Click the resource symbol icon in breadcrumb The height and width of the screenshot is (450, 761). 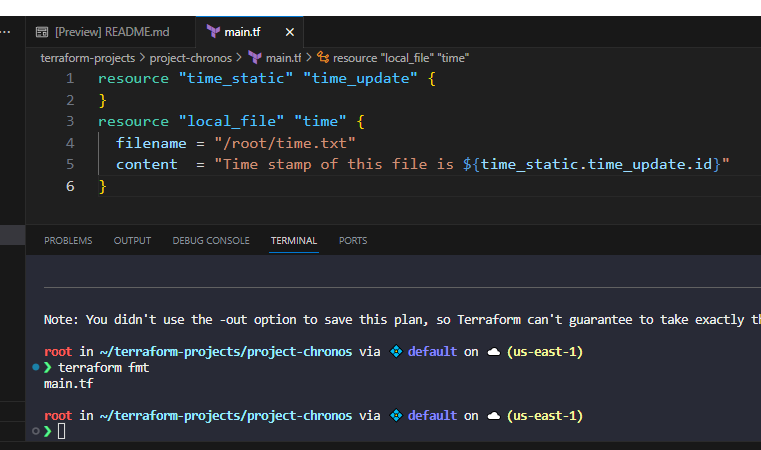323,58
